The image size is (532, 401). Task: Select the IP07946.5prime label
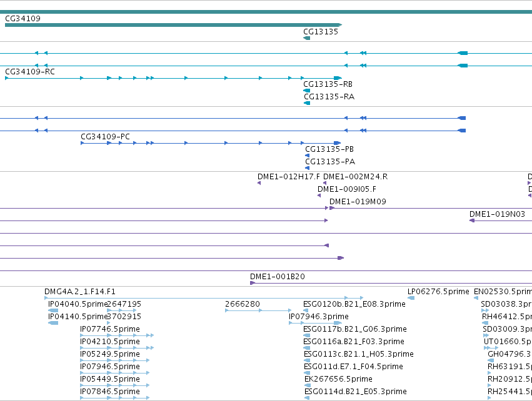[110, 367]
